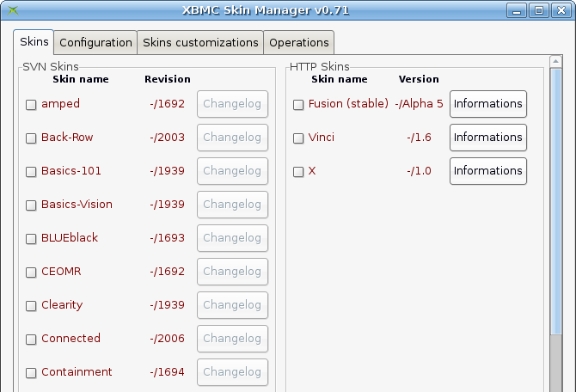The image size is (576, 392).
Task: Enable the Basics-Vision skin checkbox
Action: click(31, 205)
